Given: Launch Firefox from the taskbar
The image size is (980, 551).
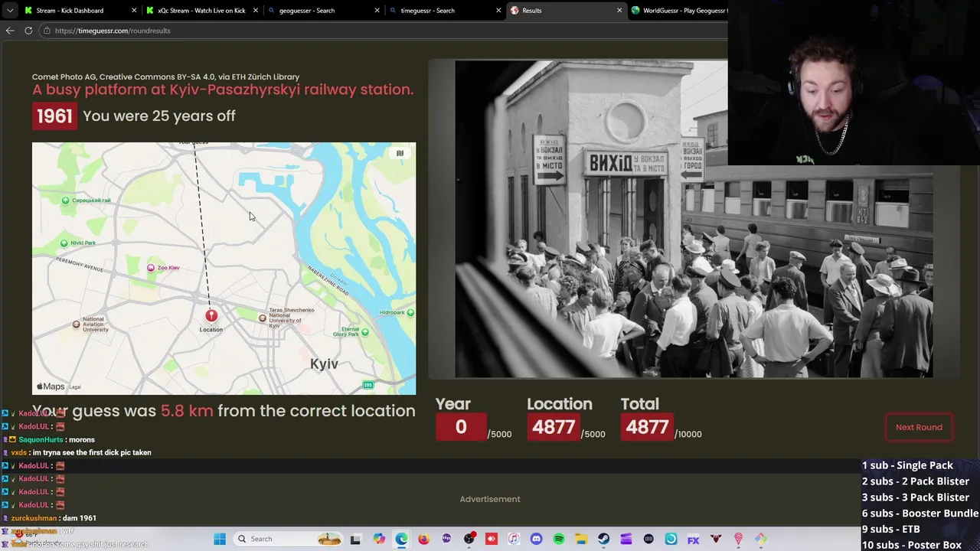Looking at the screenshot, I should pos(423,539).
